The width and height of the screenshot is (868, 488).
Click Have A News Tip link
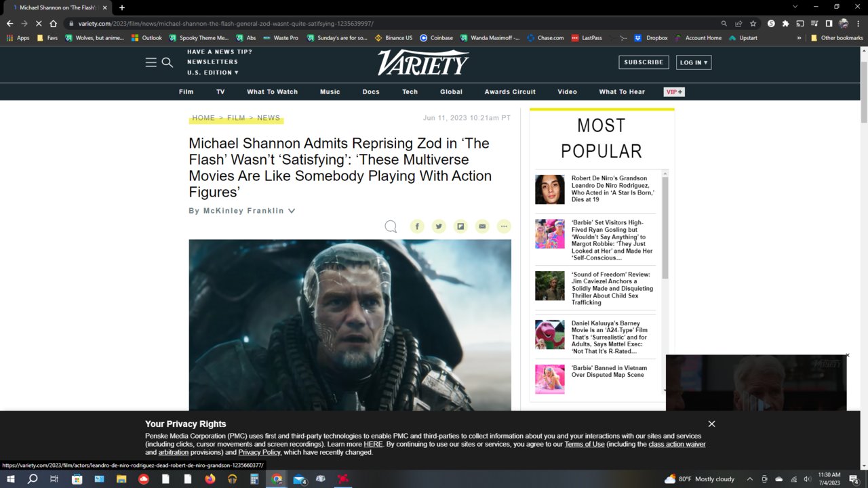[x=220, y=52]
